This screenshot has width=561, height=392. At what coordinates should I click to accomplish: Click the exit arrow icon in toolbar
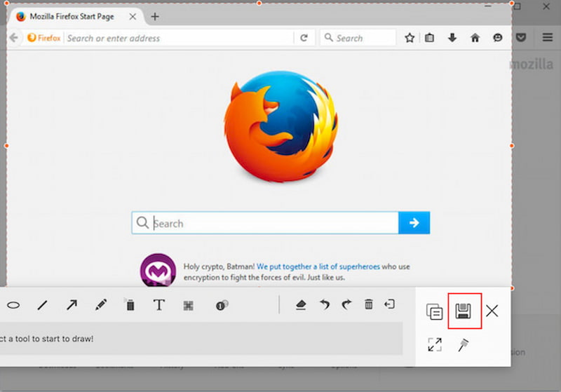[390, 304]
